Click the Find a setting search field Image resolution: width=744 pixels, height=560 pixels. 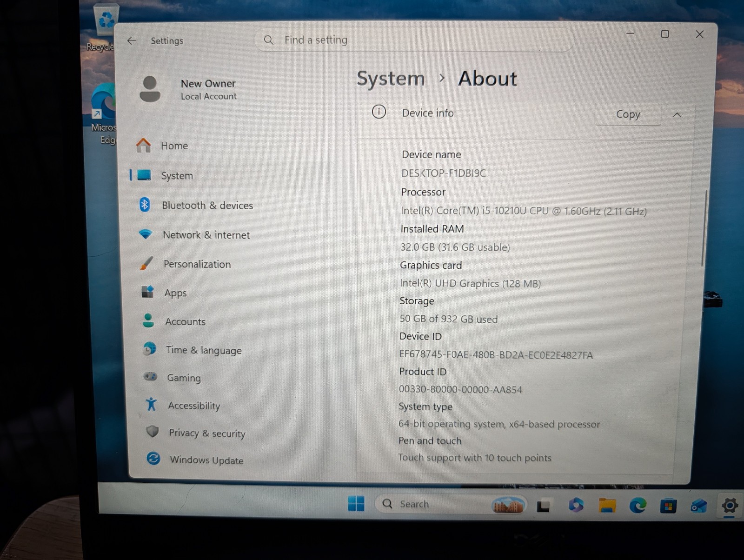(414, 40)
